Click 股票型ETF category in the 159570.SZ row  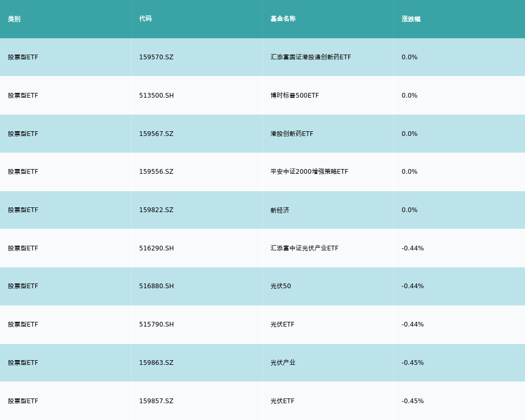click(23, 57)
